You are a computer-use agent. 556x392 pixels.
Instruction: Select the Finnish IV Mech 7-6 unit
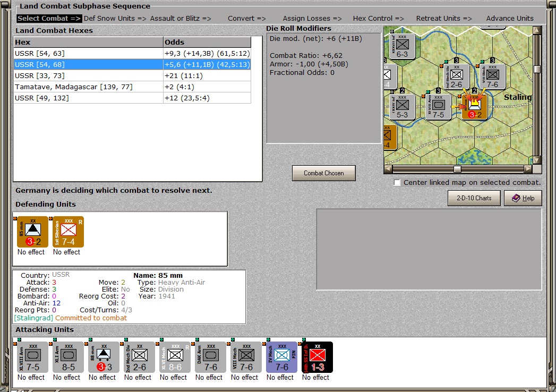coord(282,357)
